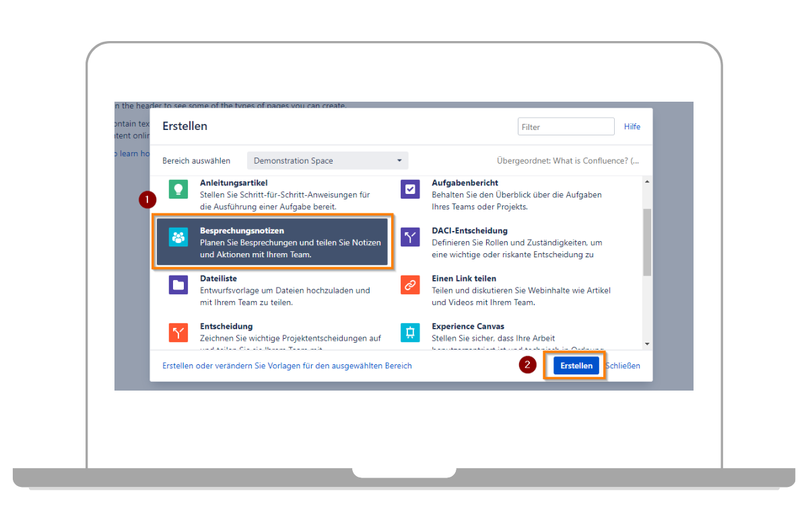
Task: Click the Entscheidung fork icon
Action: click(178, 333)
